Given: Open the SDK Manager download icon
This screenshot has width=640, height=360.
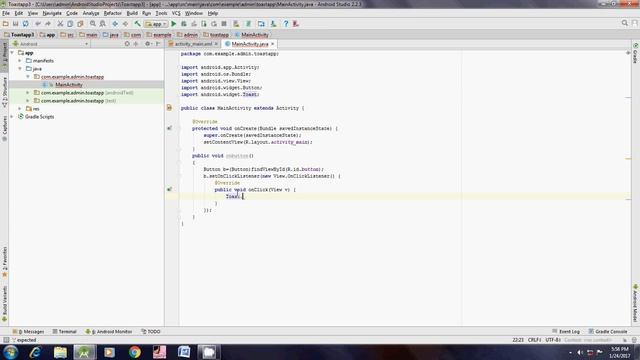Looking at the screenshot, I should [x=273, y=24].
